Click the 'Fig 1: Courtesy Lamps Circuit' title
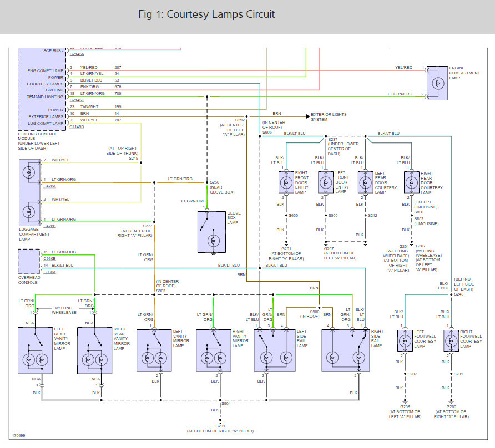Viewport: 495px width, 448px height. [206, 14]
